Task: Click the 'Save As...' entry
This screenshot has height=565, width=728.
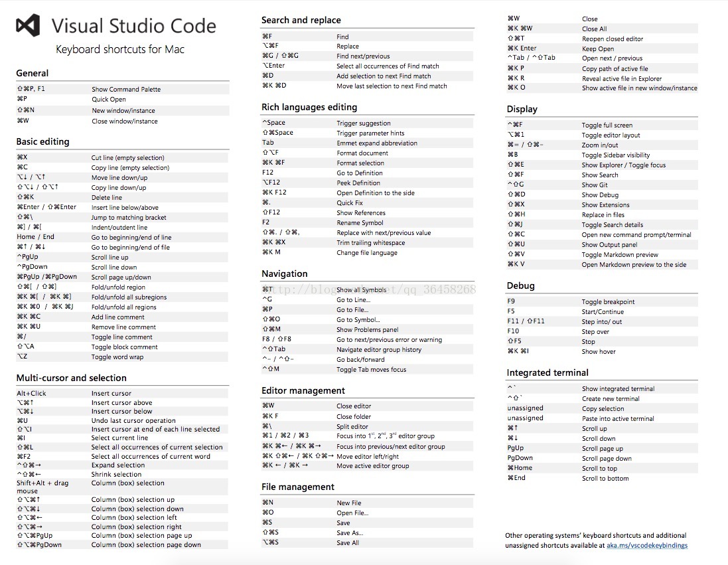Action: click(350, 533)
